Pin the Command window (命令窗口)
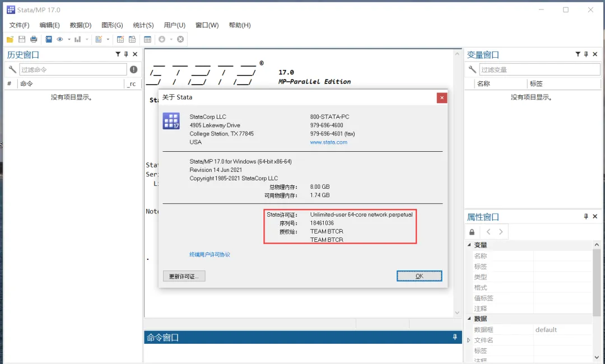 tap(455, 337)
